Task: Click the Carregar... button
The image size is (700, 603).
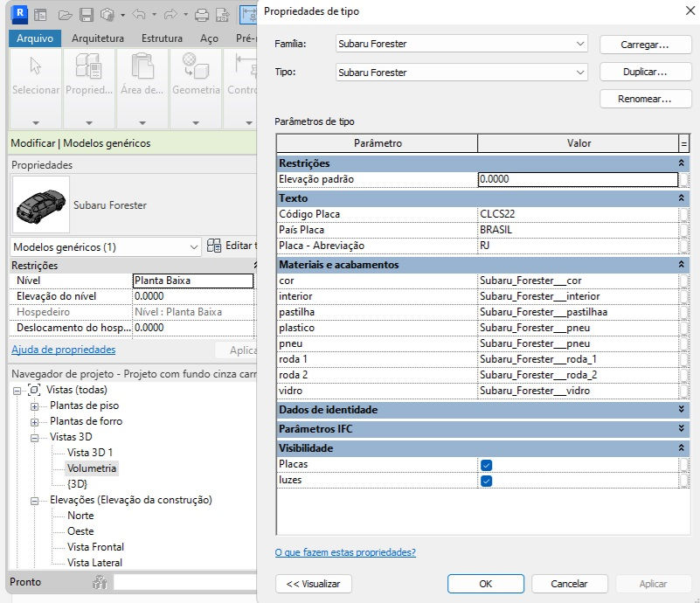Action: click(x=645, y=45)
